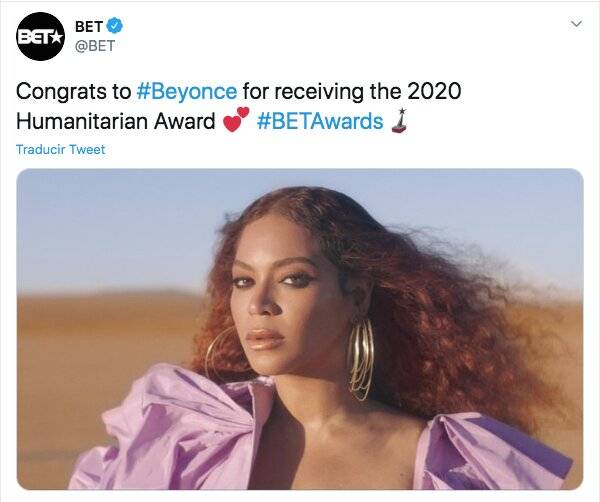Click the left gold hoop earring in photo
Viewport: 600px width, 502px height.
tap(220, 352)
